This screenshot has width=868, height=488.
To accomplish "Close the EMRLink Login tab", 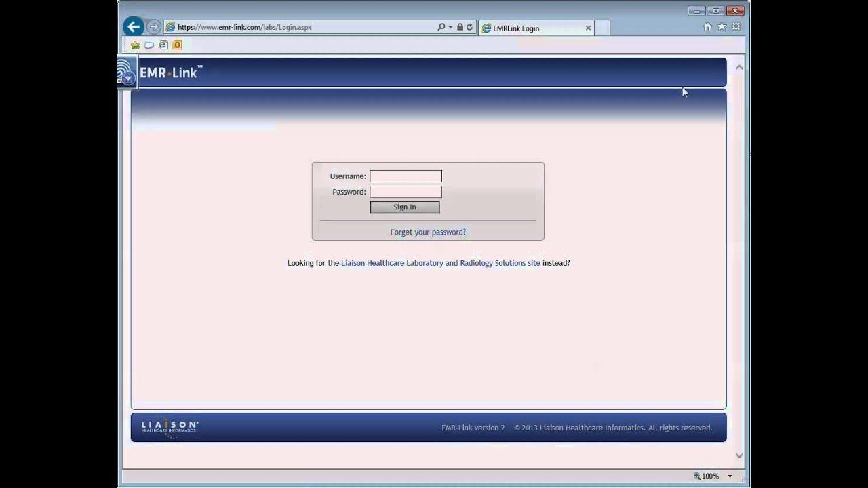I will (x=588, y=28).
